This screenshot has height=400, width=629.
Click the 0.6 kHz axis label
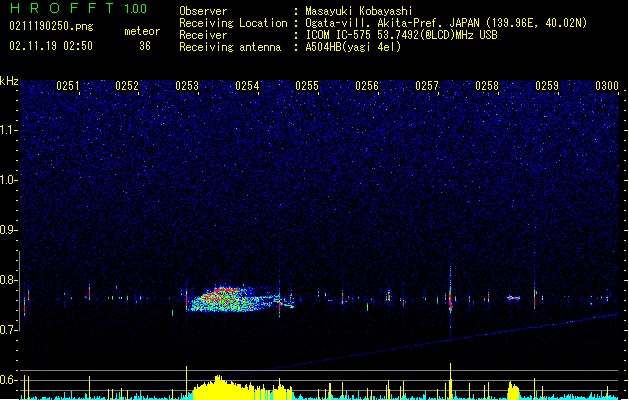pyautogui.click(x=8, y=380)
